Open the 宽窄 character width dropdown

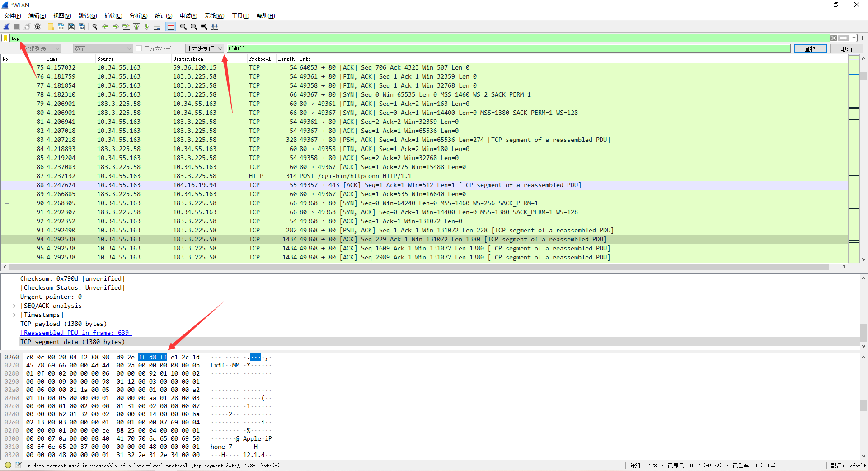click(103, 48)
